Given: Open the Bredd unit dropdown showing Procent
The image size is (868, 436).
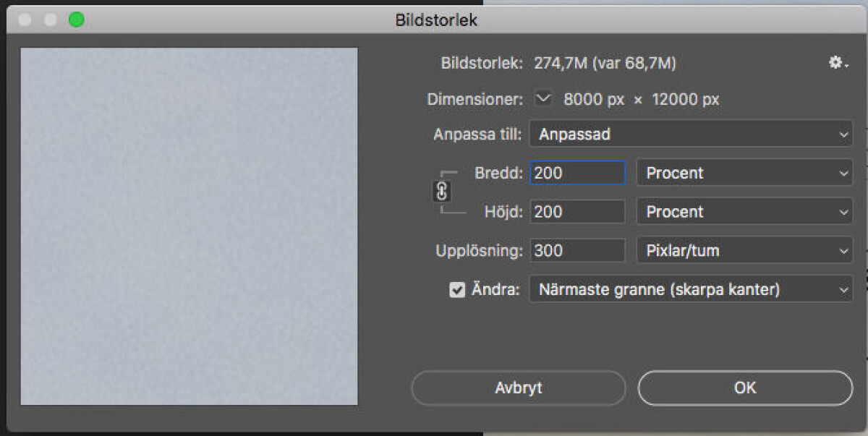Looking at the screenshot, I should tap(744, 174).
